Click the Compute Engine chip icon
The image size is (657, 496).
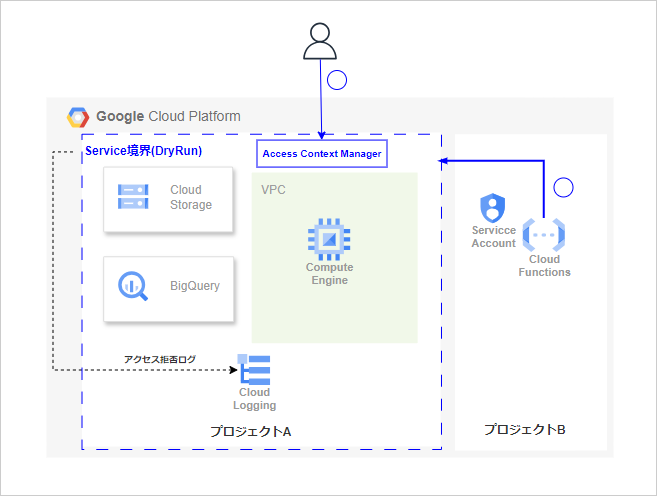tap(329, 239)
